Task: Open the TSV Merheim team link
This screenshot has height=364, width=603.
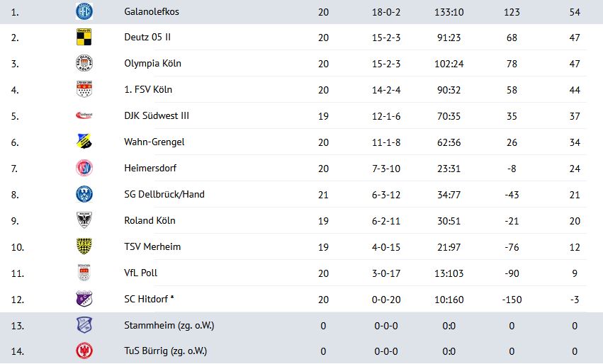Action: (152, 246)
